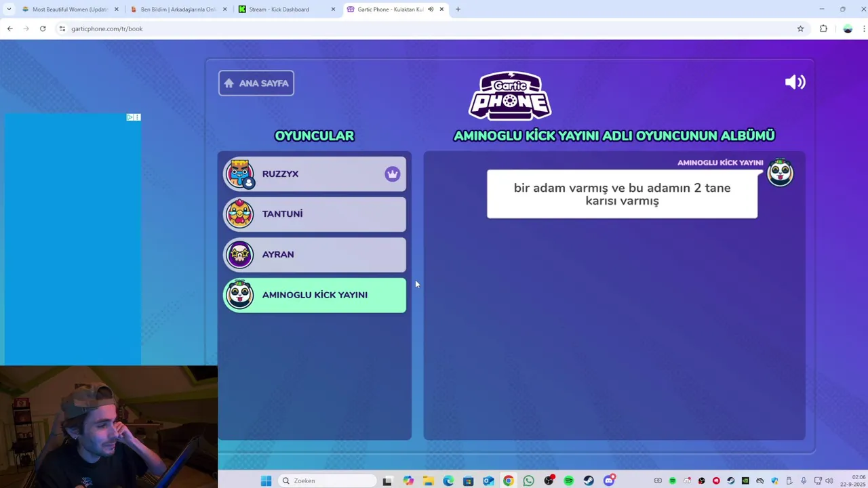Close the Stream - Kick Dashboard tab

(x=333, y=9)
